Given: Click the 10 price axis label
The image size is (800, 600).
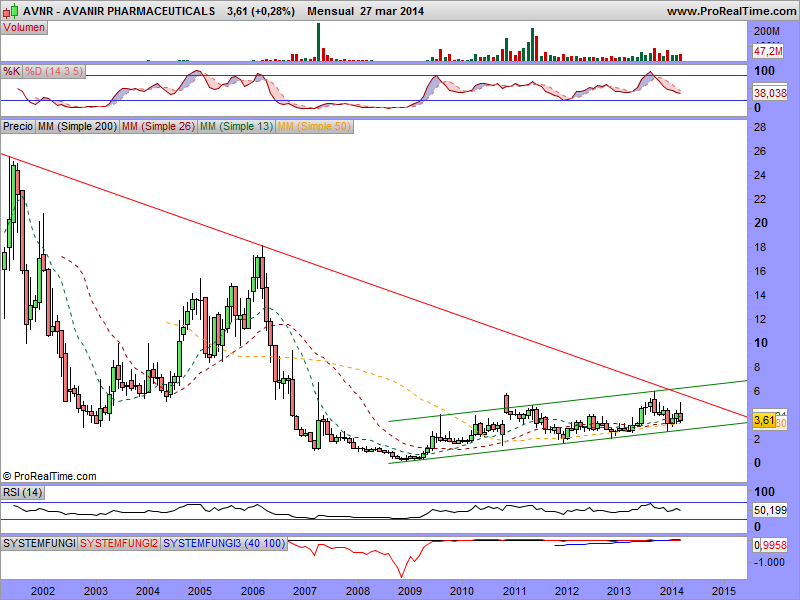Looking at the screenshot, I should [x=761, y=343].
